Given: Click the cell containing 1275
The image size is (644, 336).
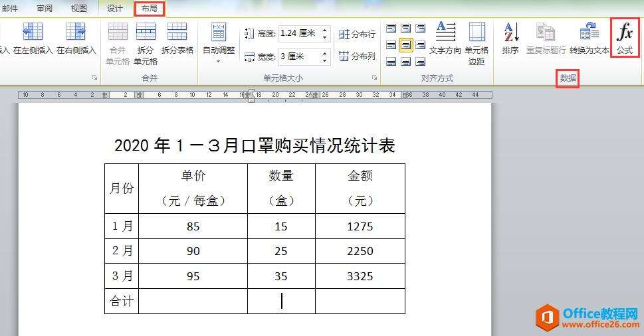Looking at the screenshot, I should tap(360, 226).
